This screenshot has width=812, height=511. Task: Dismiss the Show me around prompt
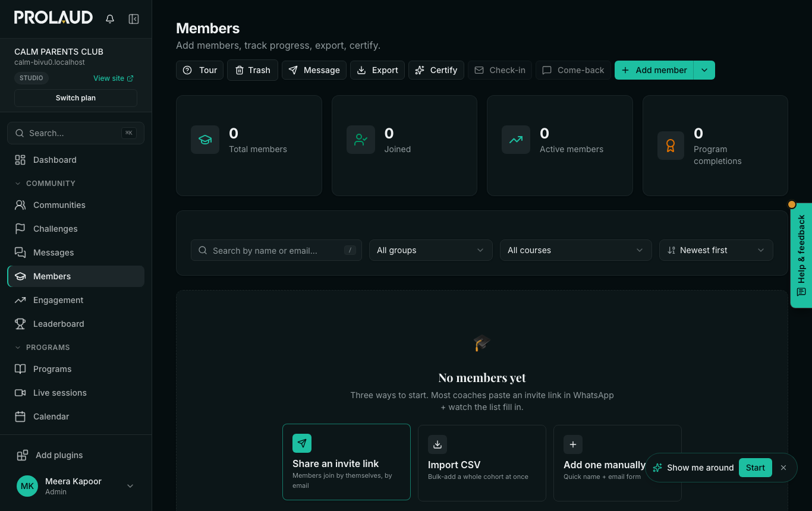click(x=783, y=468)
